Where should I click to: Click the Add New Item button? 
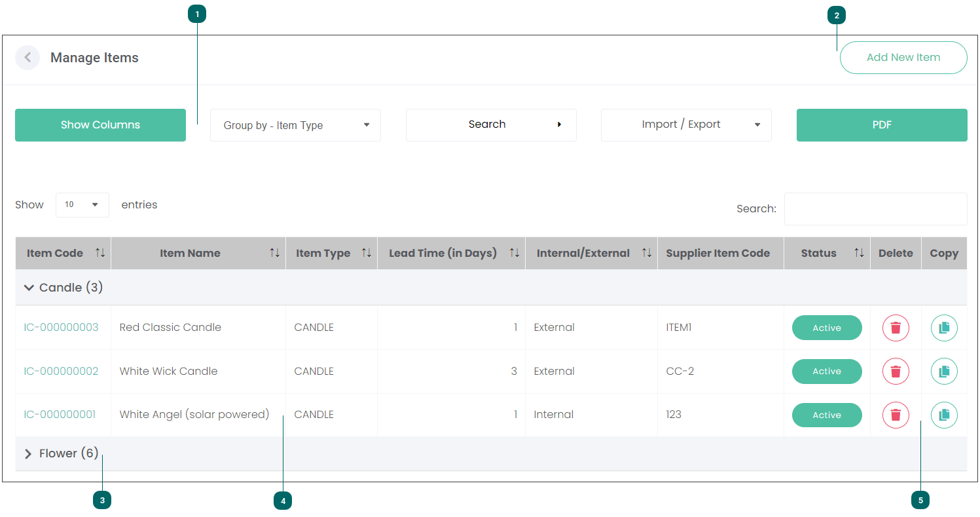click(903, 58)
